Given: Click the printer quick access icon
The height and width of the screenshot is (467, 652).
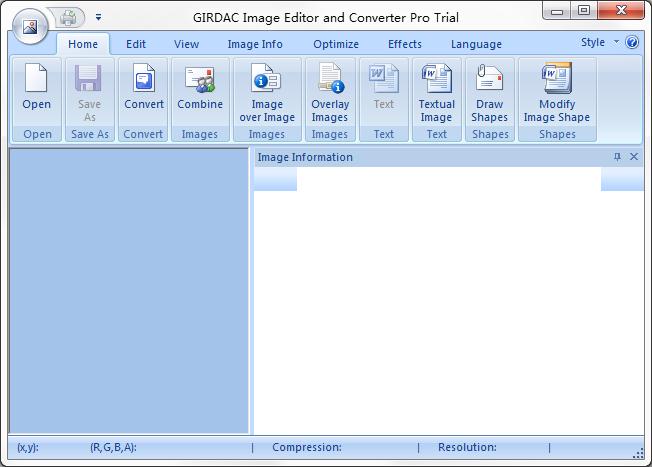Looking at the screenshot, I should click(x=68, y=17).
